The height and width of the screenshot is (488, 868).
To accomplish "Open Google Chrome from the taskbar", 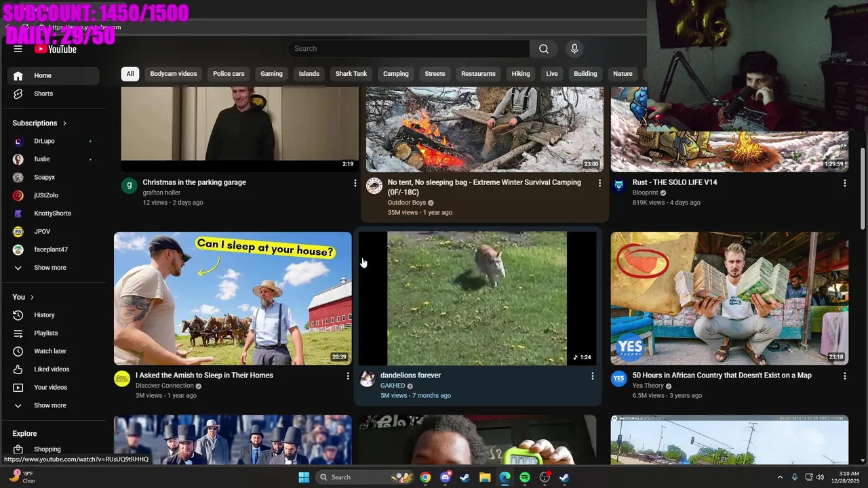I will point(425,477).
